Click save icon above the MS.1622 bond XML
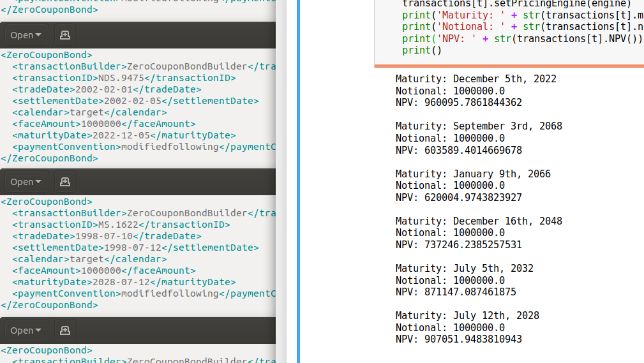The width and height of the screenshot is (644, 363). click(x=65, y=181)
